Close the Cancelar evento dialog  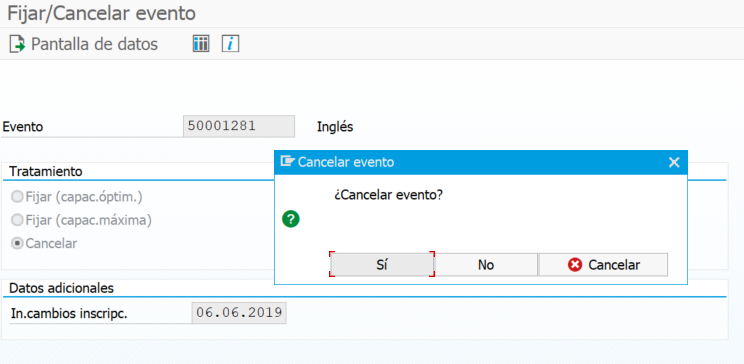(674, 162)
